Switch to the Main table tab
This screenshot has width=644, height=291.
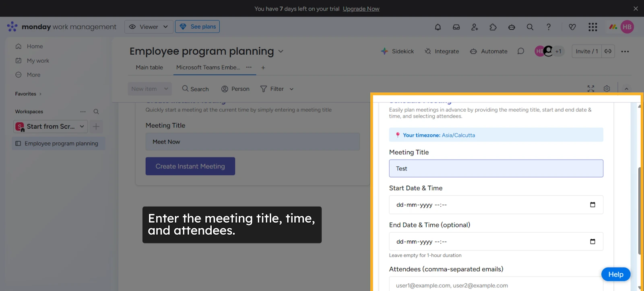149,68
